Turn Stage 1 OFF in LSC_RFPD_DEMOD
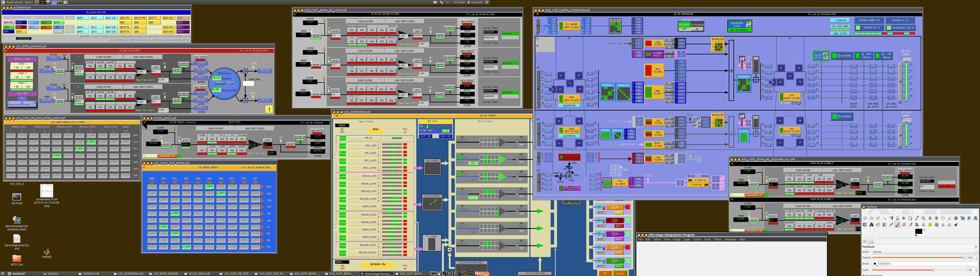The image size is (980, 276). click(x=27, y=67)
